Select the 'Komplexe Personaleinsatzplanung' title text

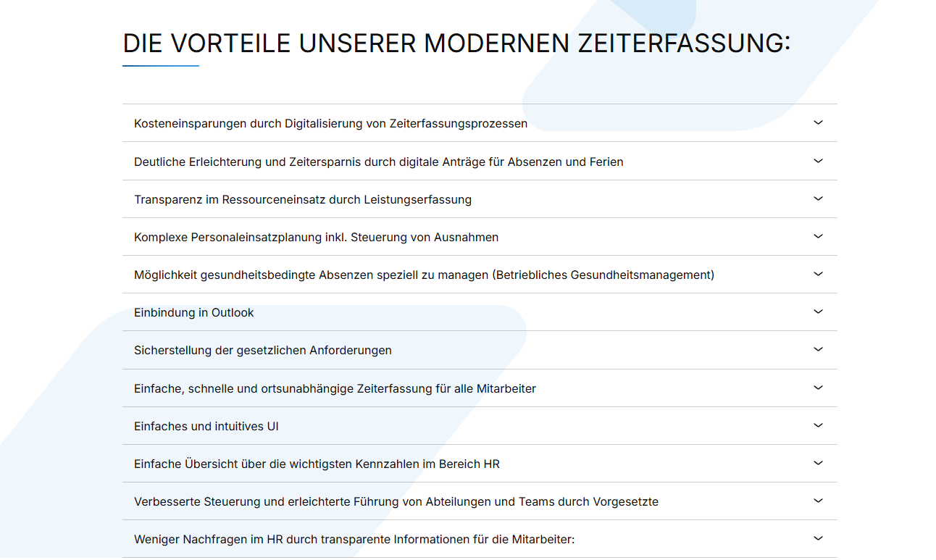[x=316, y=238]
